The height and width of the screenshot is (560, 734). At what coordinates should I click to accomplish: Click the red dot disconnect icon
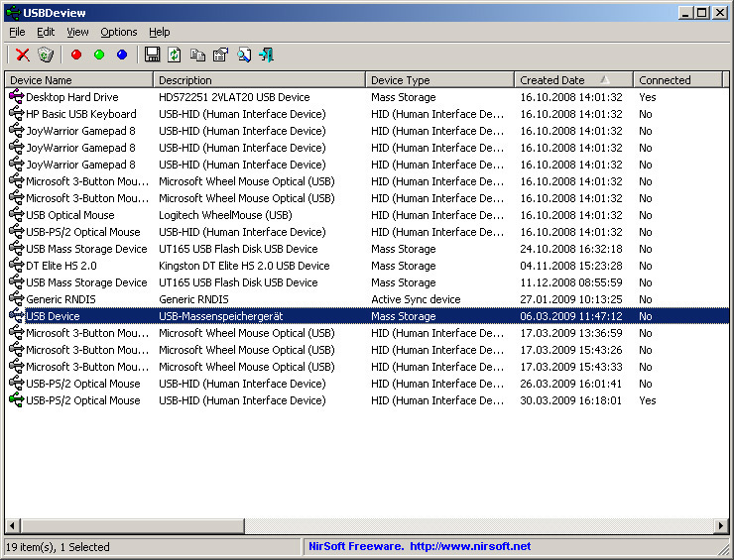(x=76, y=55)
